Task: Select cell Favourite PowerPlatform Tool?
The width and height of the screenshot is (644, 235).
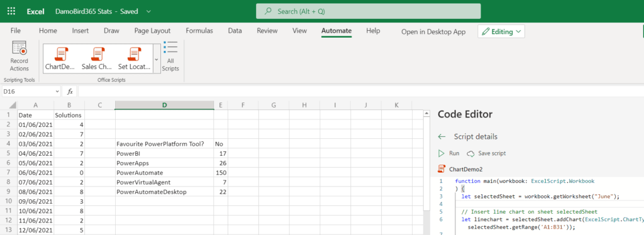Action: point(164,144)
